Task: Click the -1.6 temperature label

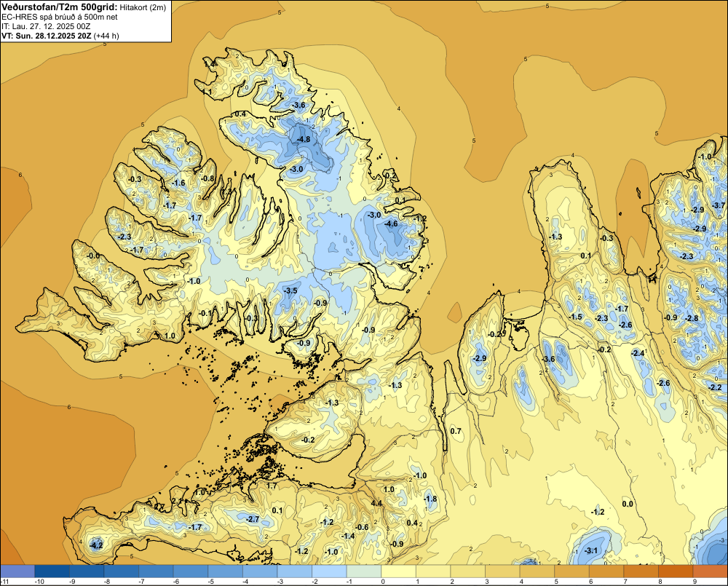Action: tap(178, 183)
